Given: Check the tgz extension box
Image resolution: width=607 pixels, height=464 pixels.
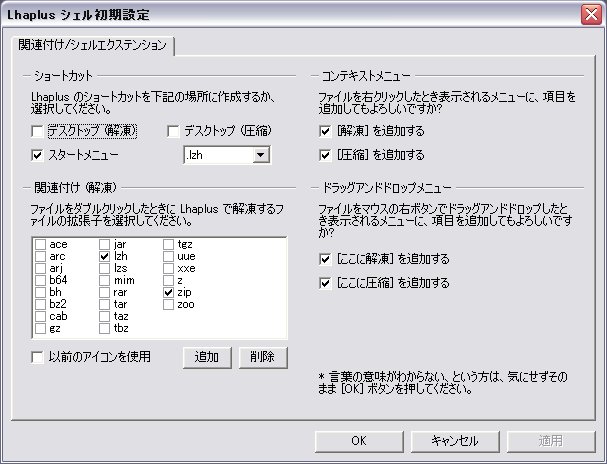Looking at the screenshot, I should pos(168,244).
